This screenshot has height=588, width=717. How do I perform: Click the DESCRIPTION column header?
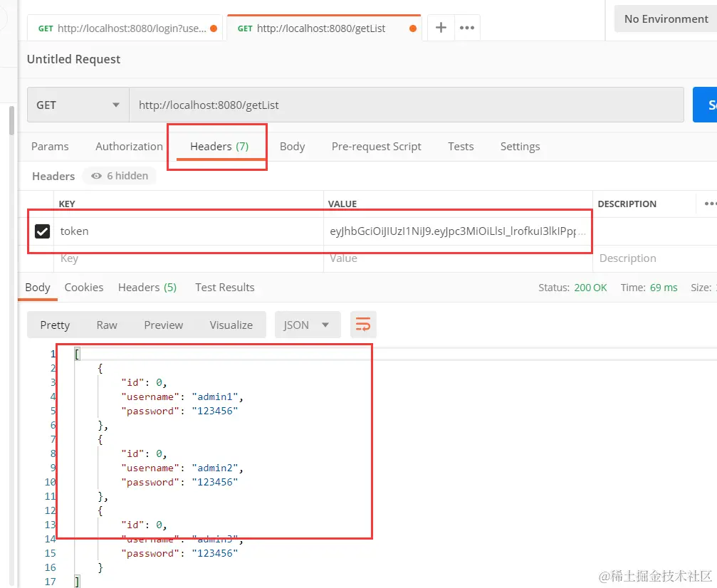click(627, 204)
